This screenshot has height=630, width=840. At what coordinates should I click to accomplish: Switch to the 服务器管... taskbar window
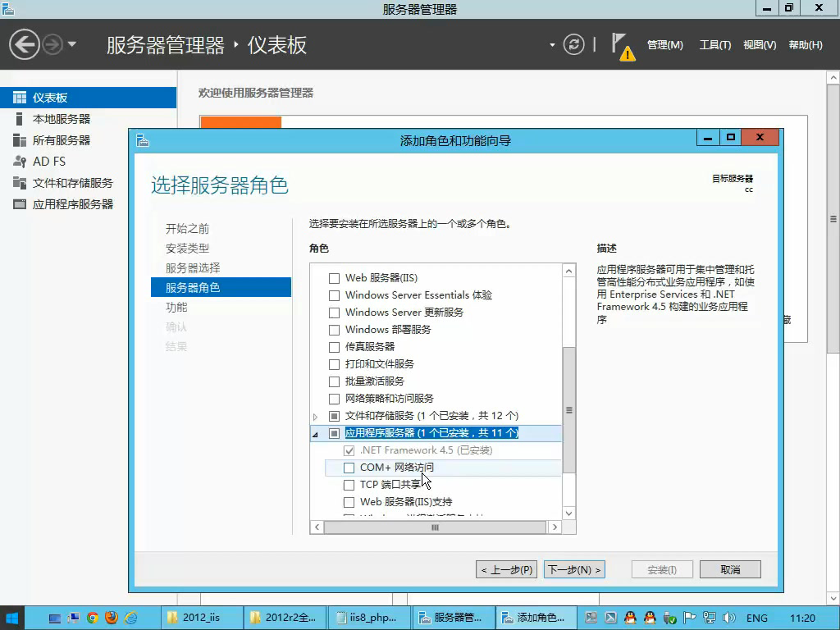pyautogui.click(x=452, y=618)
